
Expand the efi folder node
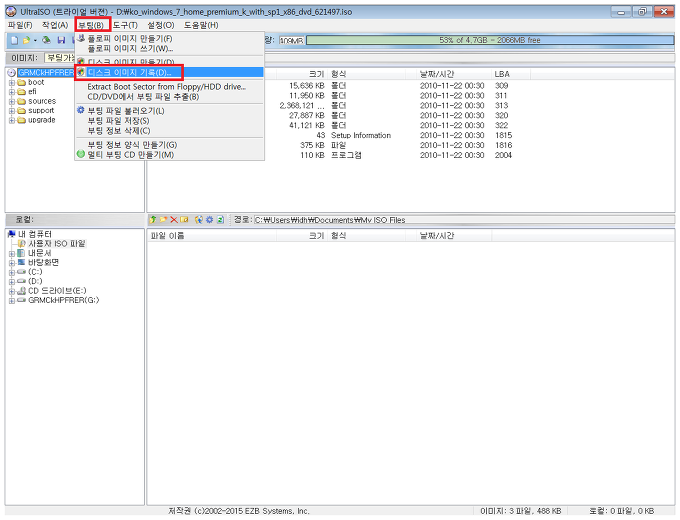point(12,92)
